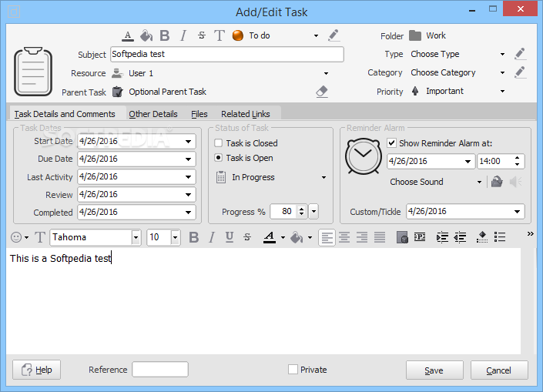Open the Tahoma font name dropdown
This screenshot has width=543, height=392.
tap(136, 237)
